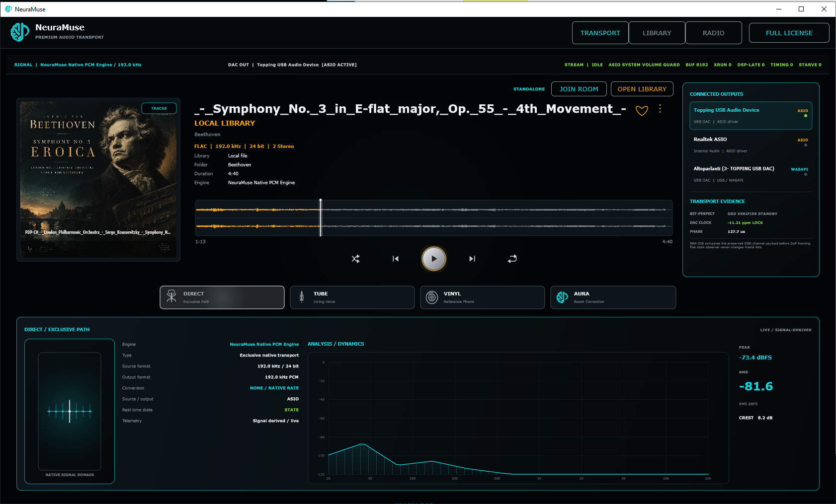Click the STARVE 0 status entry
Viewport: 836px width, 504px height.
(810, 65)
